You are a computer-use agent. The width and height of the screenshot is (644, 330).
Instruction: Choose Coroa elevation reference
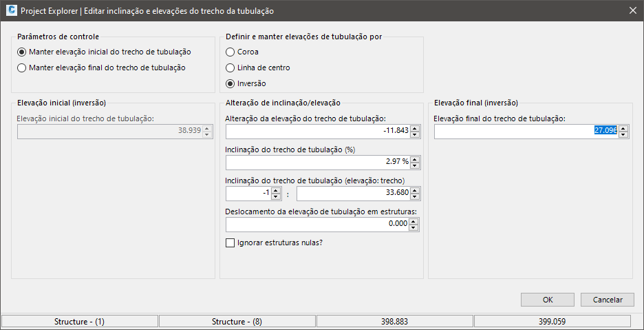click(x=230, y=52)
